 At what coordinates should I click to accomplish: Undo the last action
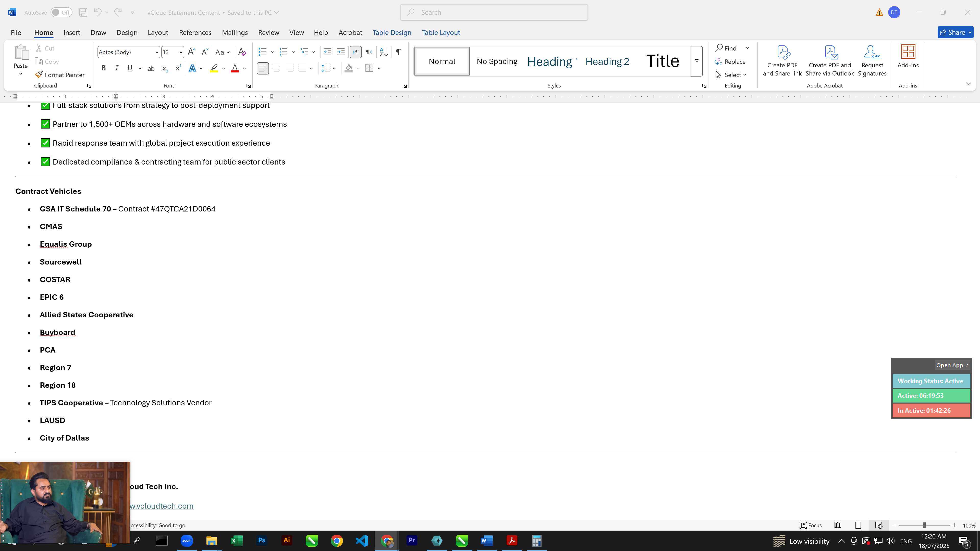(x=98, y=12)
